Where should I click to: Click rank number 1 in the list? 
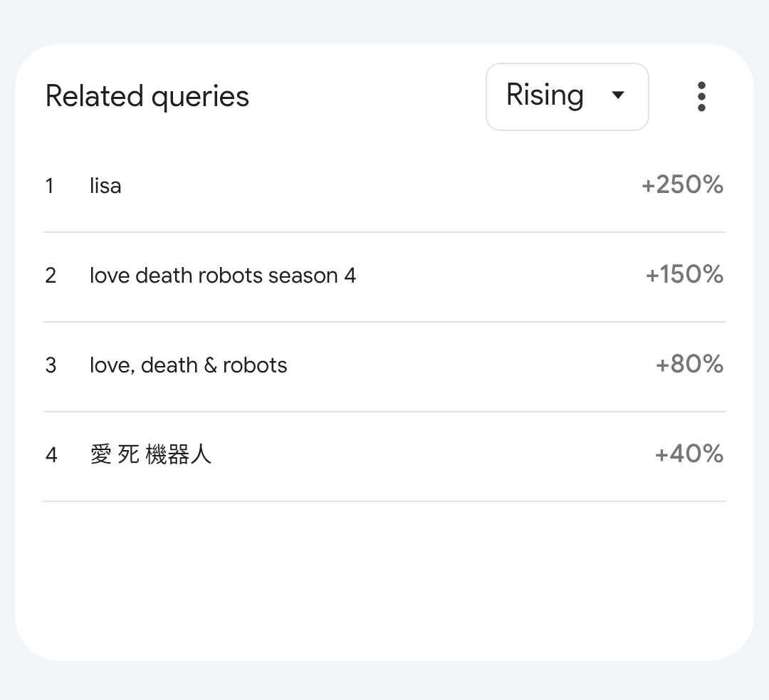(50, 186)
